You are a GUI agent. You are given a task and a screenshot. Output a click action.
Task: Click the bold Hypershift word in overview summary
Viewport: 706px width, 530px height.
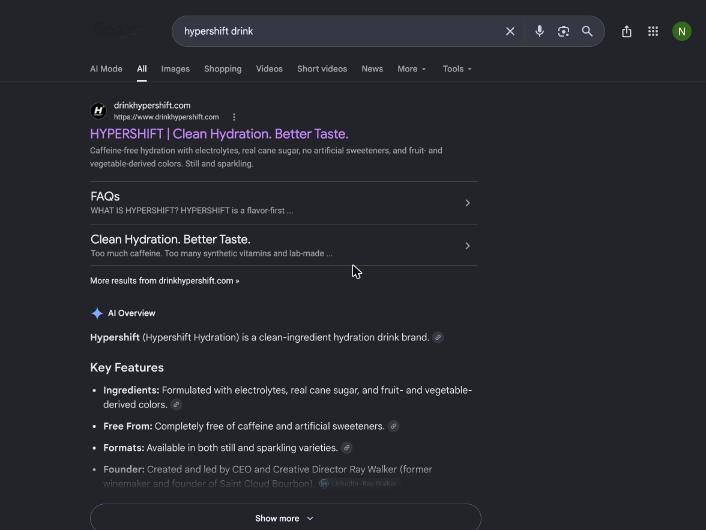(x=115, y=337)
